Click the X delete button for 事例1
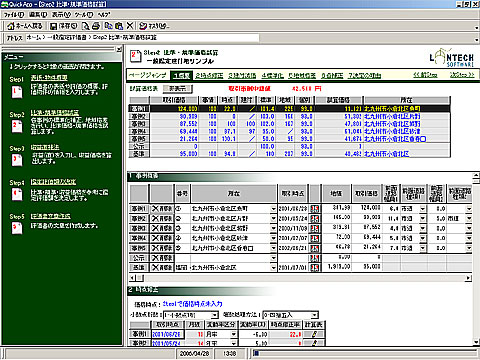 click(162, 209)
